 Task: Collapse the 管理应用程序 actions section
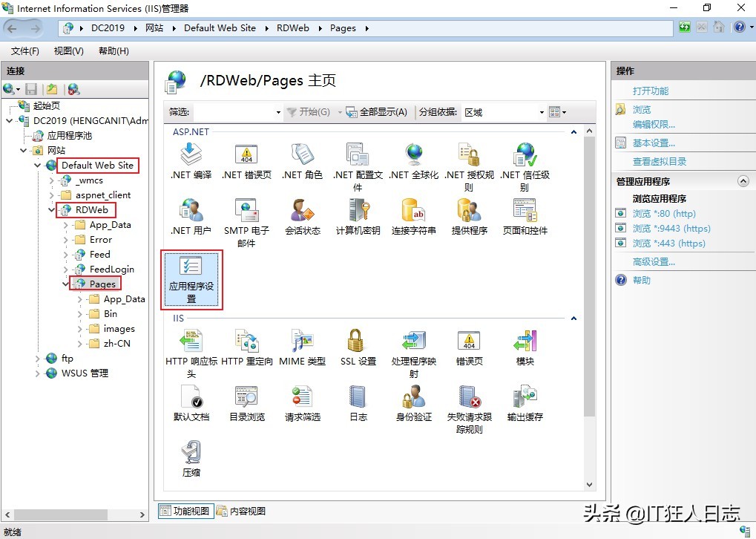coord(743,181)
